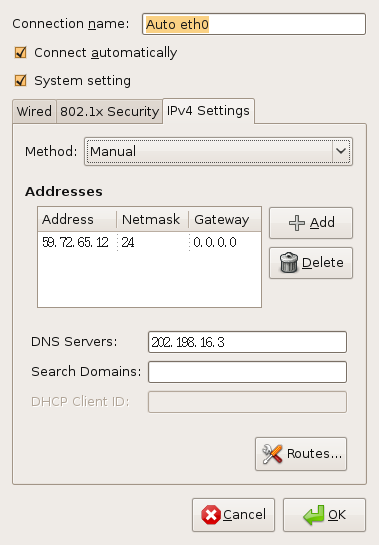Click the Cancel button
This screenshot has width=379, height=545.
(233, 515)
